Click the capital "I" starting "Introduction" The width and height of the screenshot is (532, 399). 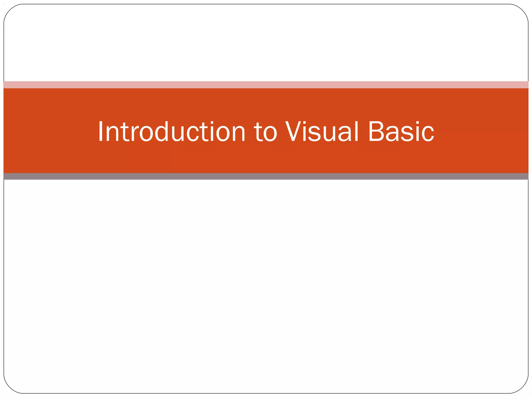click(x=101, y=131)
